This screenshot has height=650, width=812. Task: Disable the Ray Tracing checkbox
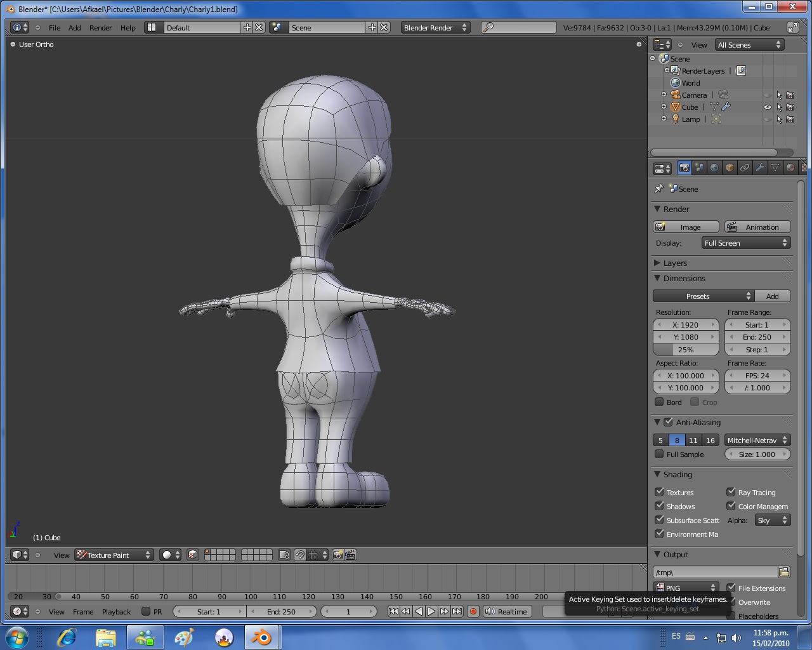point(731,492)
